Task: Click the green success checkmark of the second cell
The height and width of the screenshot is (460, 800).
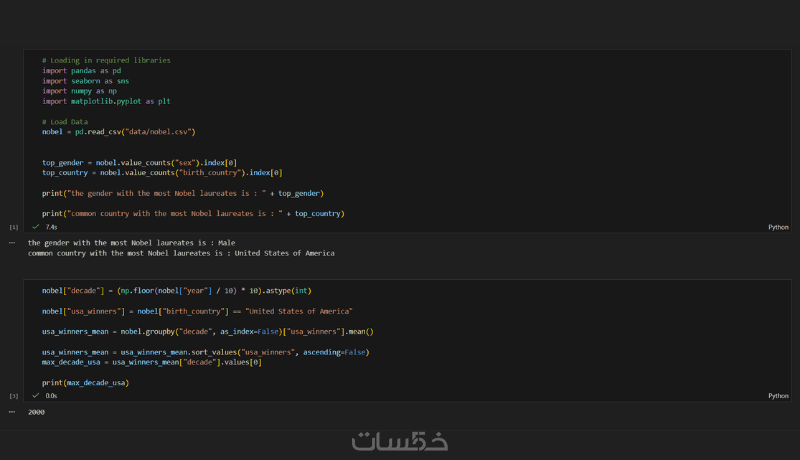Action: pyautogui.click(x=35, y=396)
